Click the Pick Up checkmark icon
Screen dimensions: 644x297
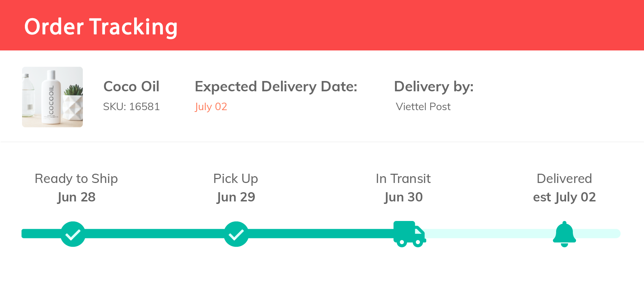[236, 234]
